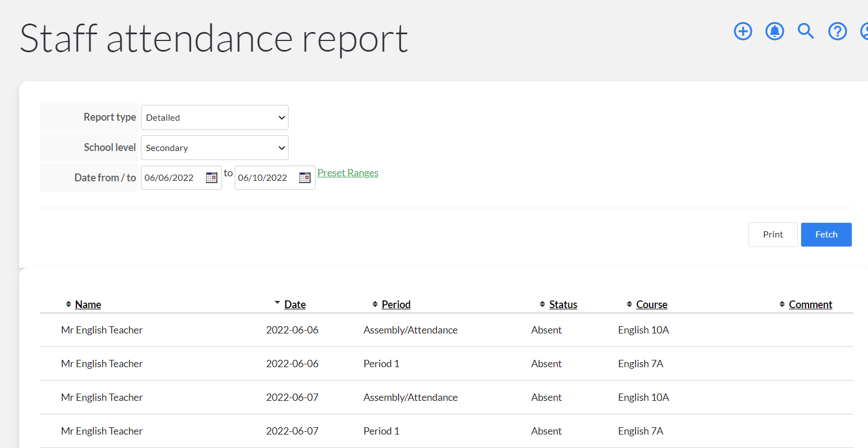The image size is (868, 448).
Task: Click the sort arrow beside Date column
Action: coord(277,303)
